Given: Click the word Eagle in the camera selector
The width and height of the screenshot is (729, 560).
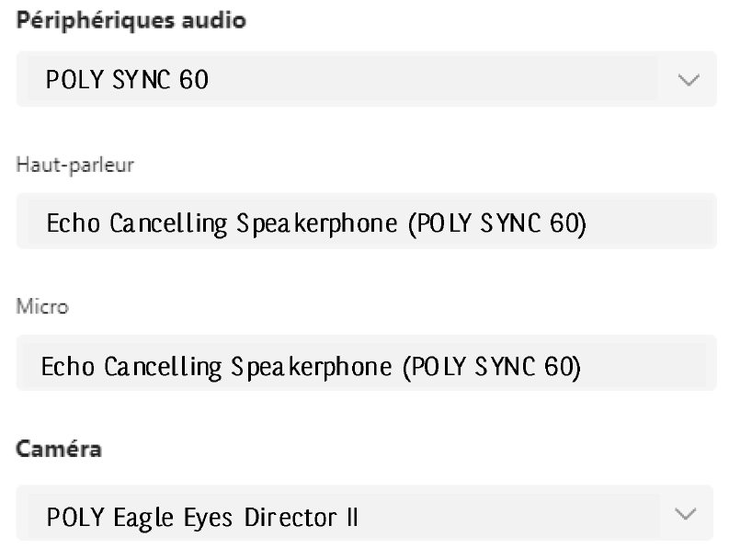Looking at the screenshot, I should coord(139,519).
